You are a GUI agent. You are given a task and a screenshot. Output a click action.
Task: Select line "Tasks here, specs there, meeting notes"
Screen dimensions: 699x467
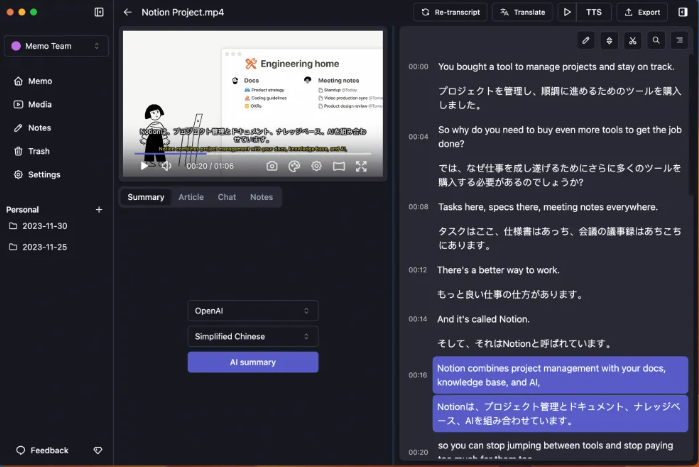[x=548, y=207]
